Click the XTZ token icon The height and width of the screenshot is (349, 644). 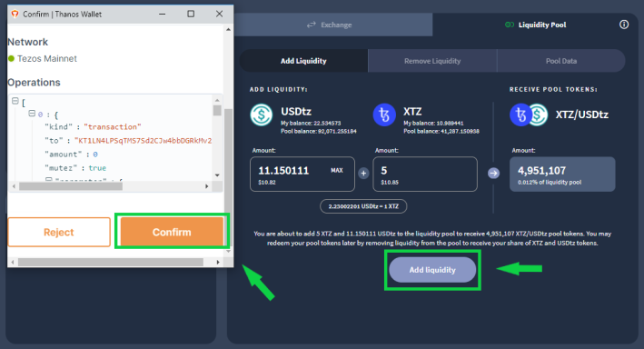pos(384,115)
